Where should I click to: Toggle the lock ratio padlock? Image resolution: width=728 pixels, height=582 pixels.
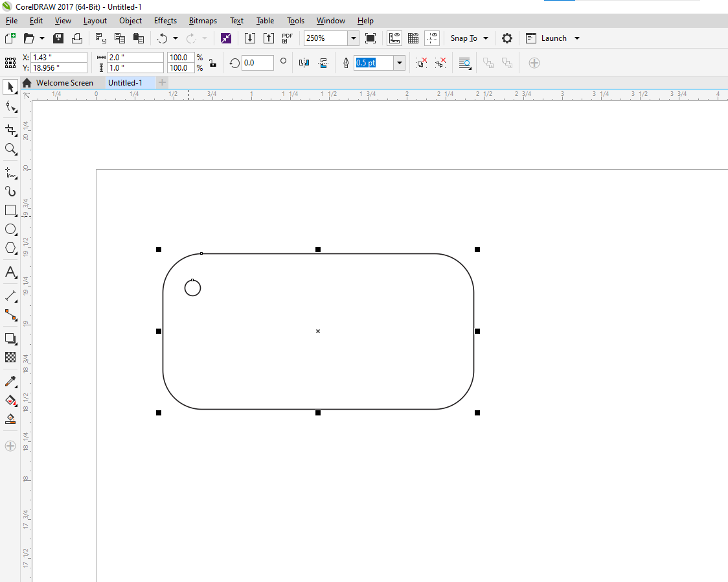pos(212,63)
